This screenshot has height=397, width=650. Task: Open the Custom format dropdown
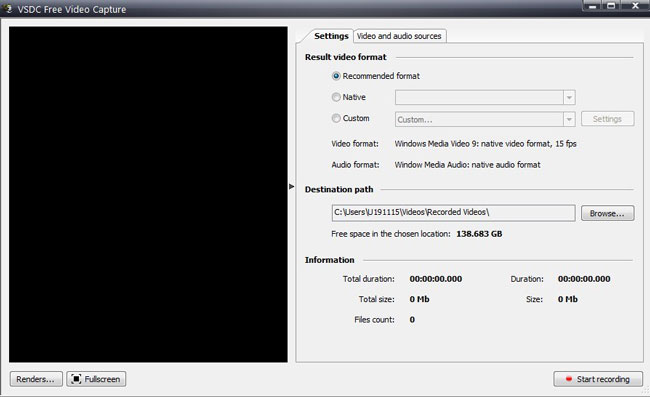tap(569, 119)
